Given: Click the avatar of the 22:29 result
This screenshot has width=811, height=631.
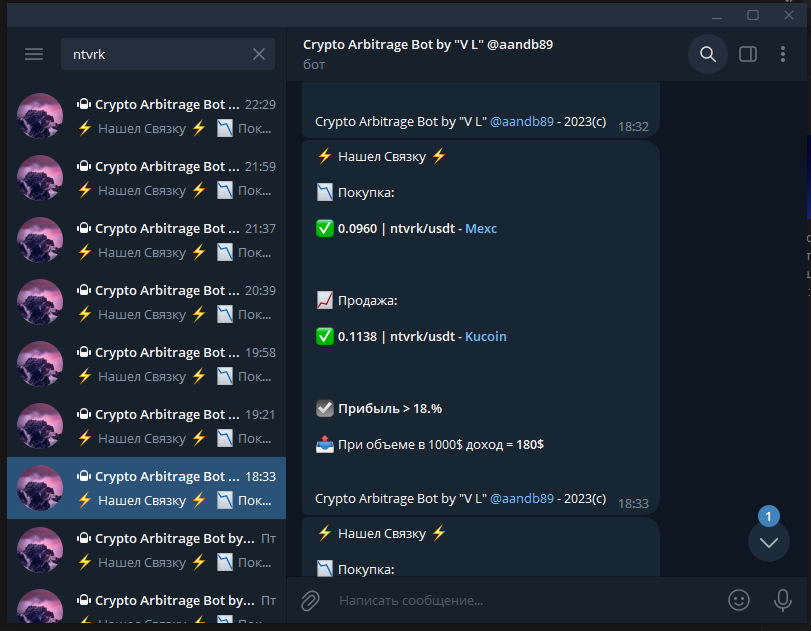Looking at the screenshot, I should pos(40,116).
